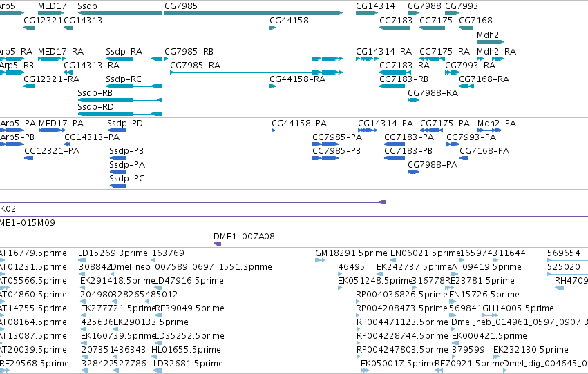Select the EK232130.5prime EST label
This screenshot has height=374, width=588.
point(531,350)
